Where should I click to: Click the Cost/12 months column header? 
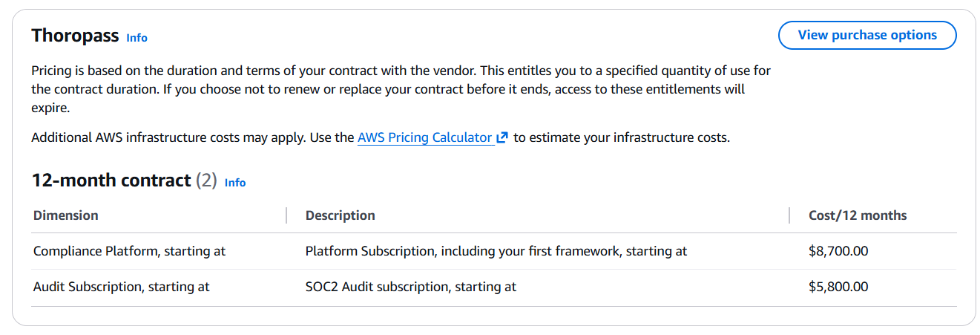[x=858, y=215]
